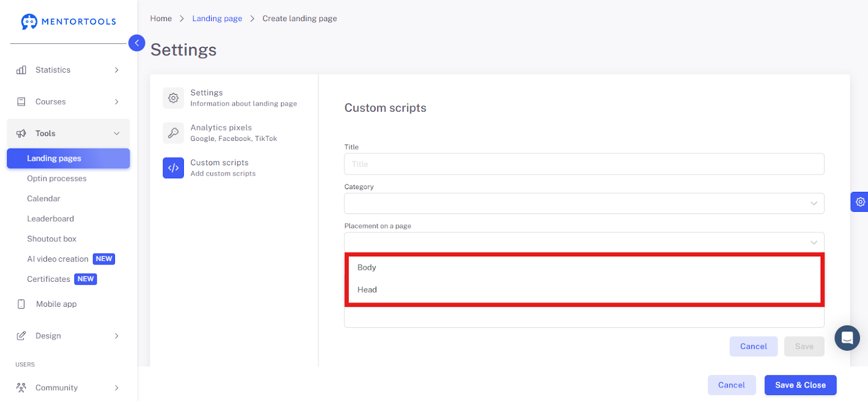Click Cancel in custom scripts form

[x=754, y=346]
